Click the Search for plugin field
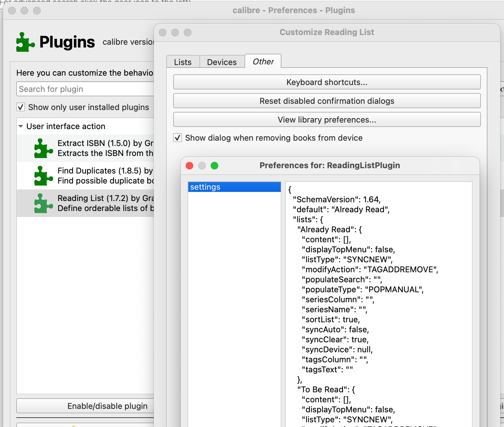Viewport: 504px width, 427px height. pos(85,89)
